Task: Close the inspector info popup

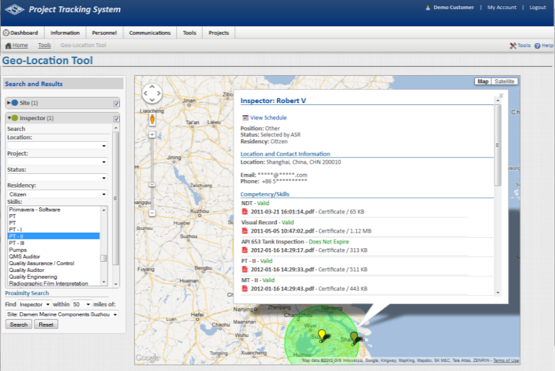Action: click(x=501, y=96)
